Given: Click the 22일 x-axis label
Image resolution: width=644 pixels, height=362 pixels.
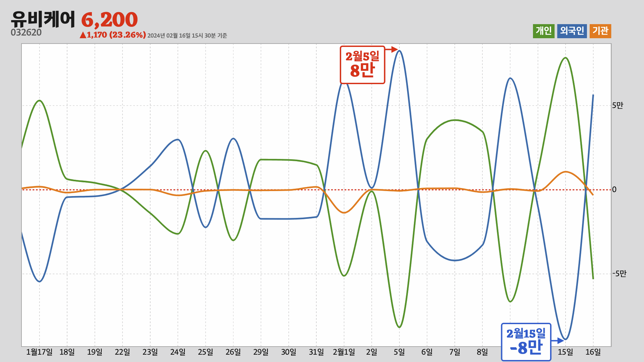Looking at the screenshot, I should [x=122, y=352].
